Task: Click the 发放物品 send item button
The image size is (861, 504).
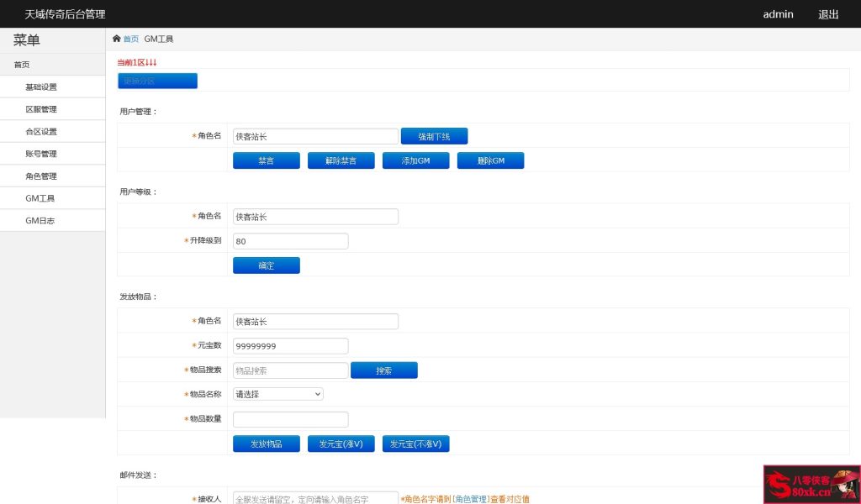Action: (267, 444)
